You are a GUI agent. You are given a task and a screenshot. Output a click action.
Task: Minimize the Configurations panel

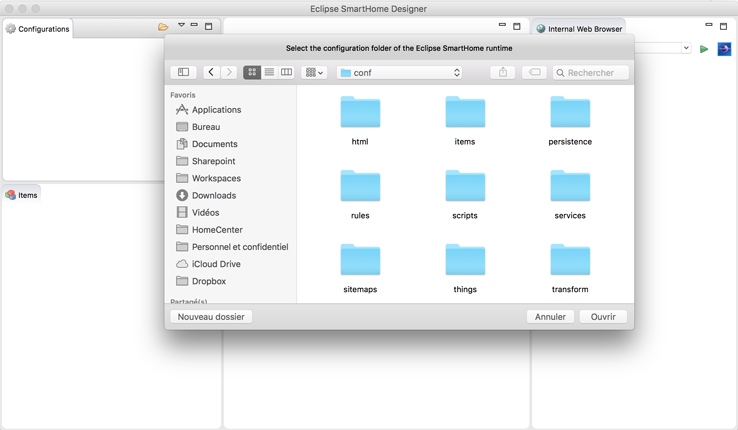(x=194, y=24)
